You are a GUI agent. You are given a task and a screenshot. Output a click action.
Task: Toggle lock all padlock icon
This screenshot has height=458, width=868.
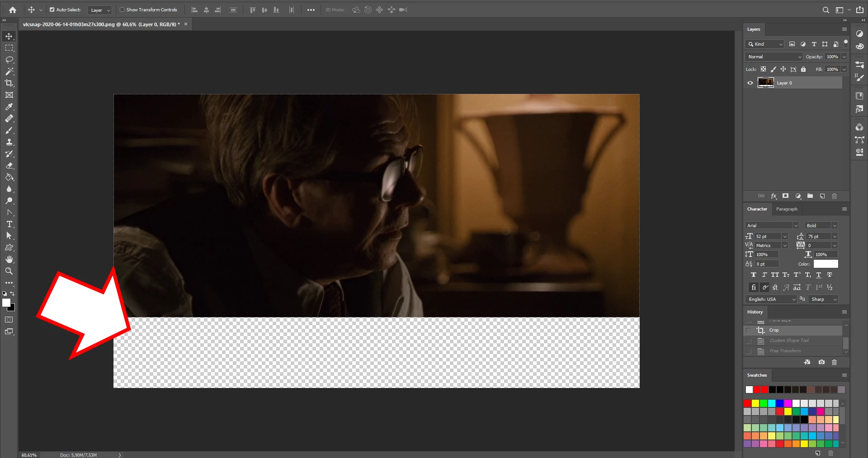[x=803, y=69]
